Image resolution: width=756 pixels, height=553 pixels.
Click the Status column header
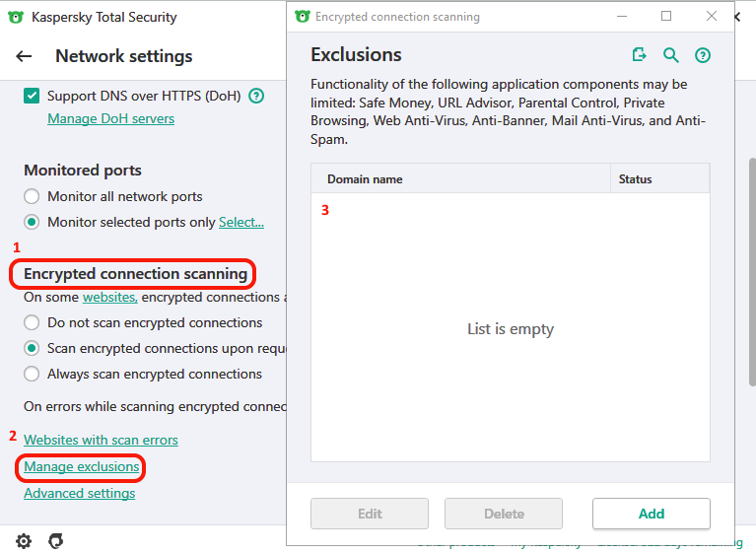point(636,179)
